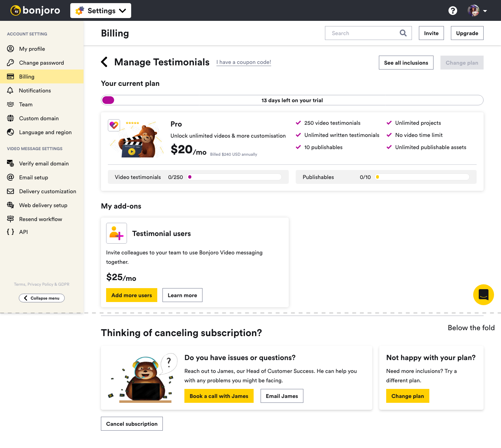
Task: Click See all inclusions button
Action: [406, 63]
